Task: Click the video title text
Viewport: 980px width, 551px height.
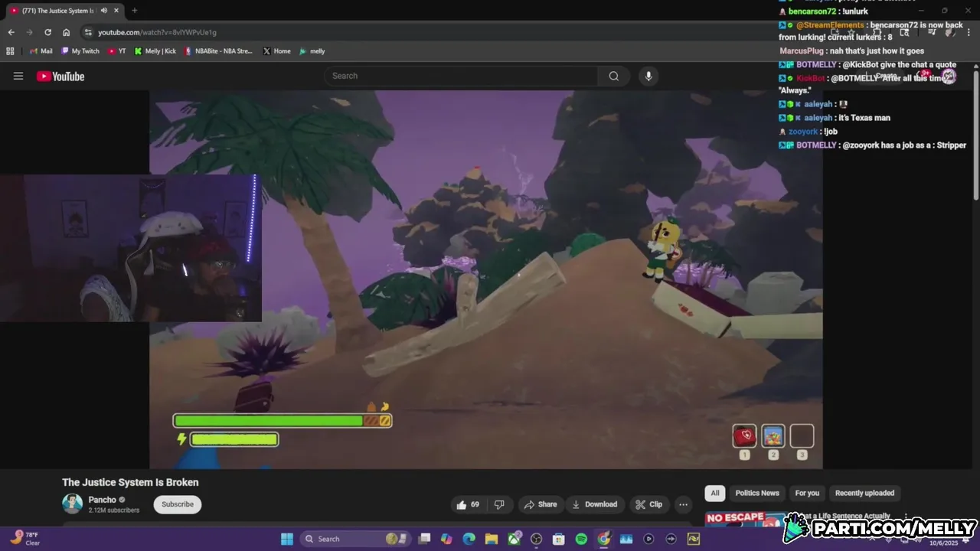Action: 130,482
